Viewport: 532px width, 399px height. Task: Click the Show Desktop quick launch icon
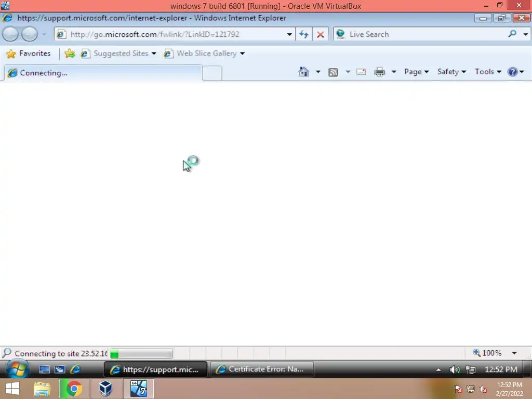(45, 369)
